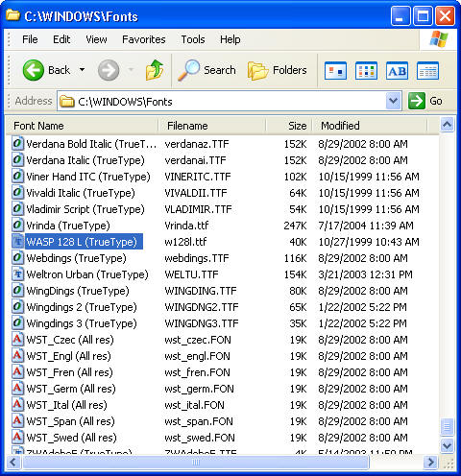The image size is (461, 476).
Task: Select Verdana Italic font icon
Action: click(x=17, y=159)
